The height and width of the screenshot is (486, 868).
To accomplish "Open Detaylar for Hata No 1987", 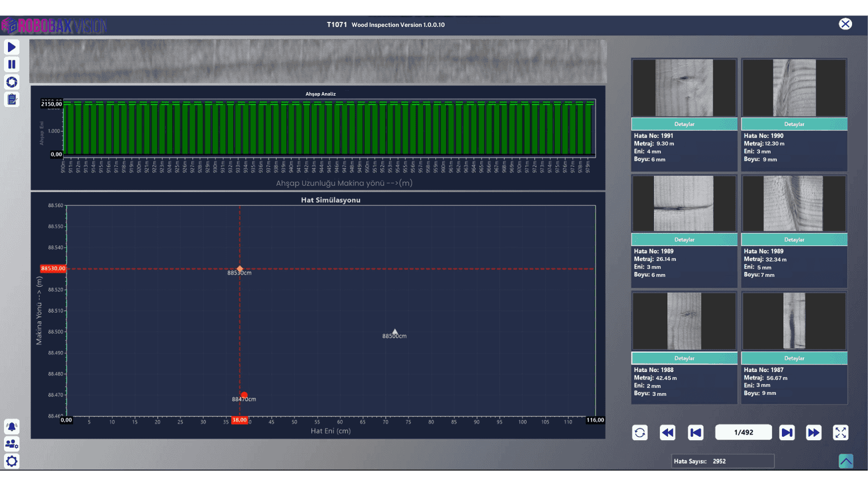I will [794, 358].
